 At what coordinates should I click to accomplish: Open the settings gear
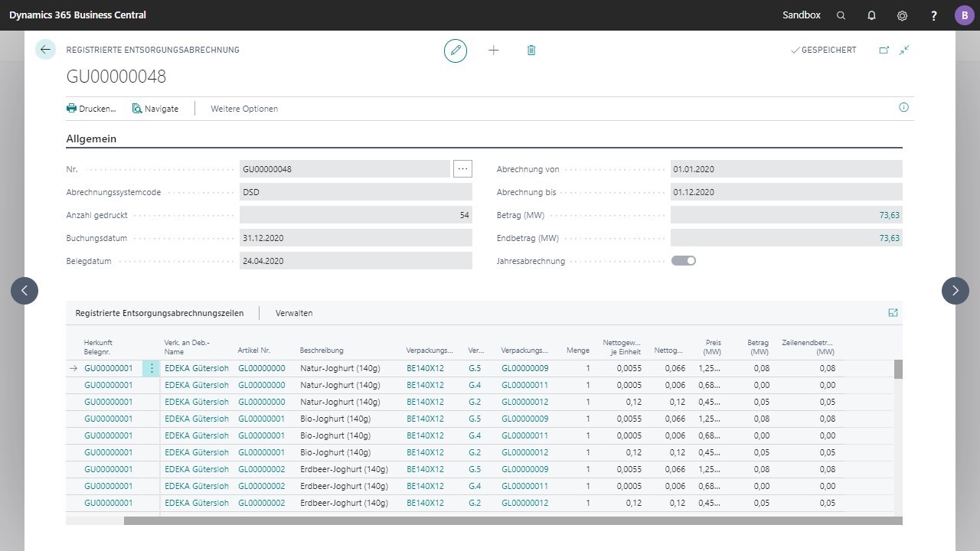[903, 15]
